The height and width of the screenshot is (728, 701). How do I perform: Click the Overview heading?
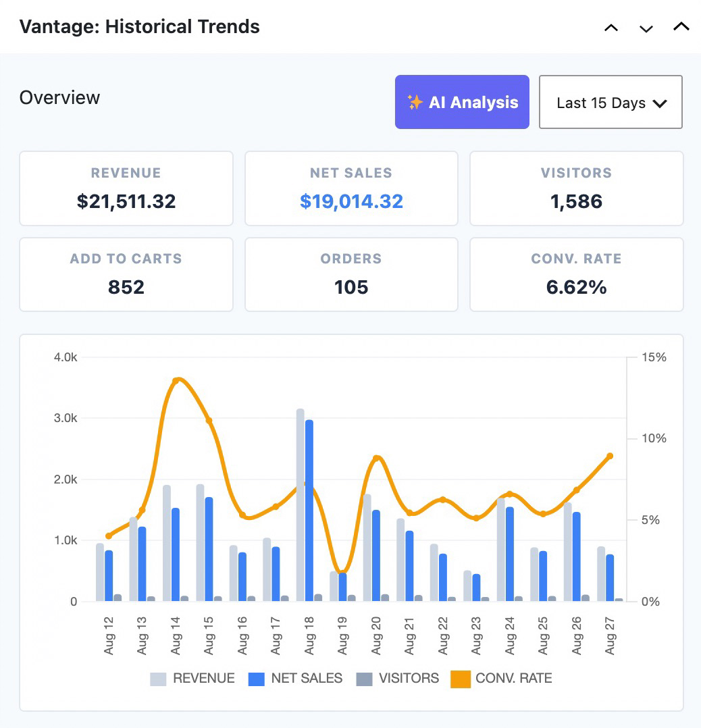[x=59, y=97]
